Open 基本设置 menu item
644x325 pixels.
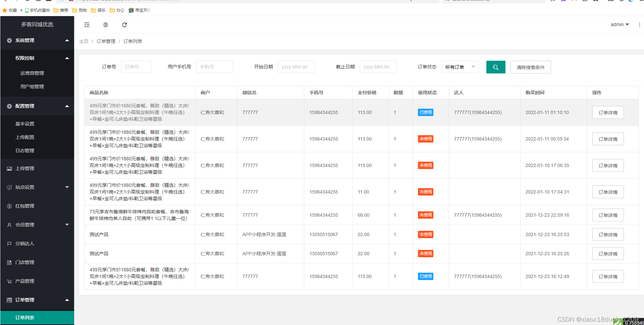tap(25, 124)
